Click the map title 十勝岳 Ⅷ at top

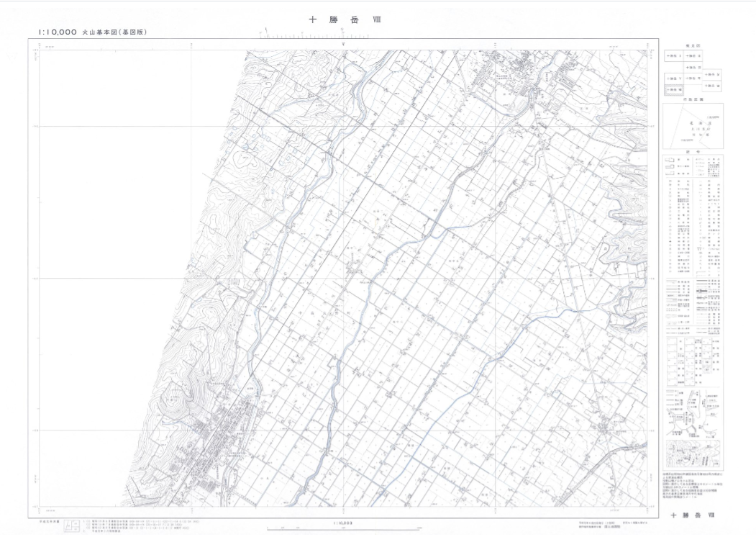coord(344,20)
